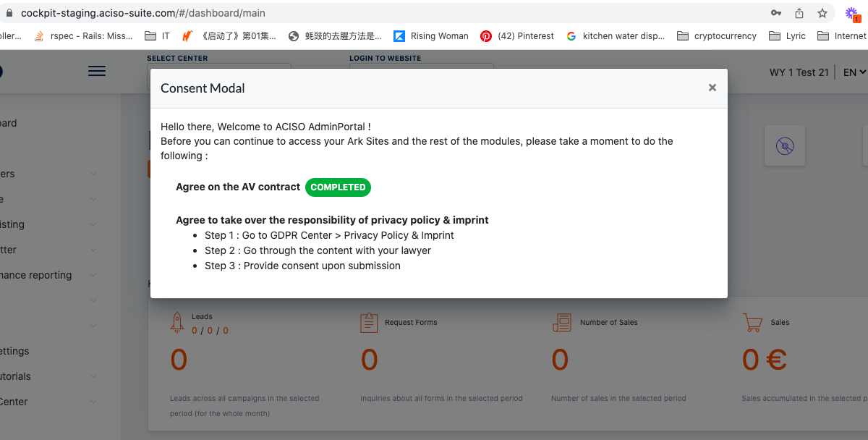Click the browser share icon
Image resolution: width=868 pixels, height=440 pixels.
pyautogui.click(x=799, y=13)
